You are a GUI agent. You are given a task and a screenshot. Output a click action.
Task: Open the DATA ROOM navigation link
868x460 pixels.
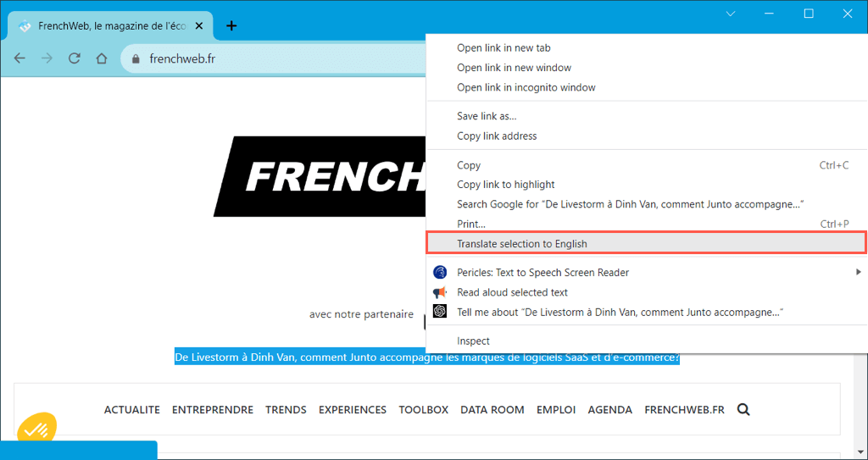click(x=492, y=409)
